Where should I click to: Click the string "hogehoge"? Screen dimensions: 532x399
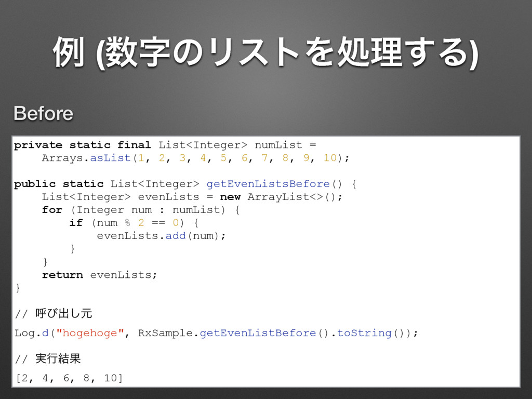(90, 333)
